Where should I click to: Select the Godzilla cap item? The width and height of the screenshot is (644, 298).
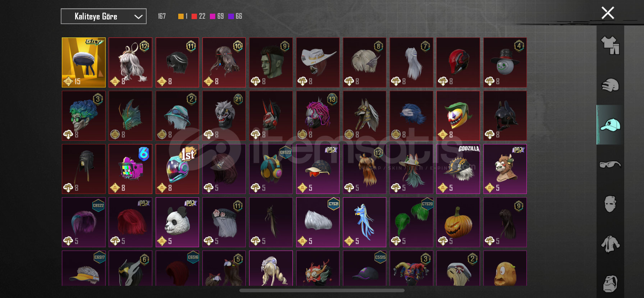(458, 169)
